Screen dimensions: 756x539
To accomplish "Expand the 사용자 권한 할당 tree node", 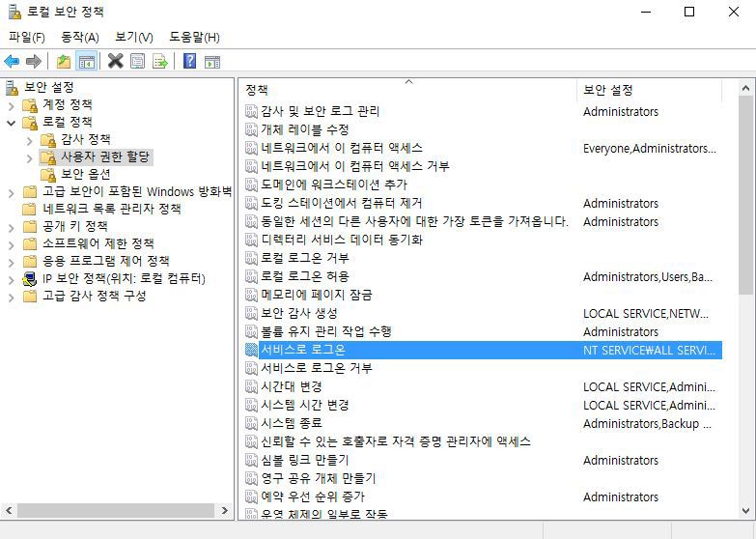I will point(29,157).
